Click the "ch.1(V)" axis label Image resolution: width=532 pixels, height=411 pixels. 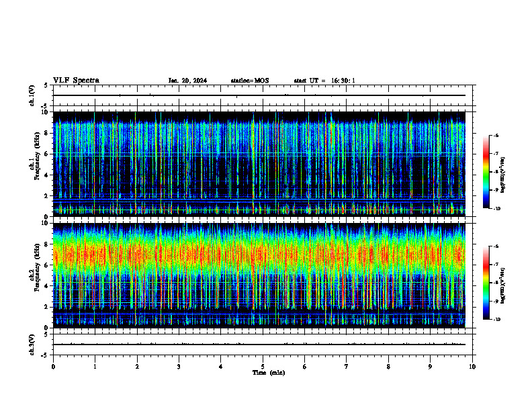[32, 95]
